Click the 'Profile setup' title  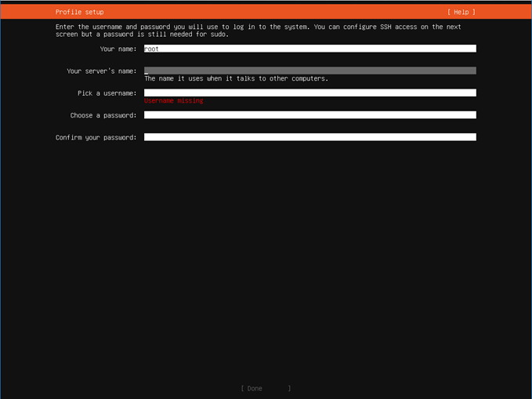click(79, 12)
